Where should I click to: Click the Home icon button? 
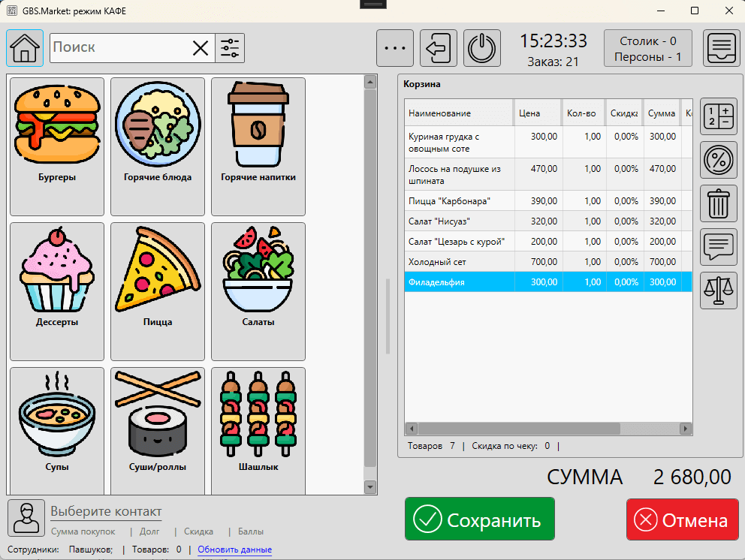[x=25, y=48]
